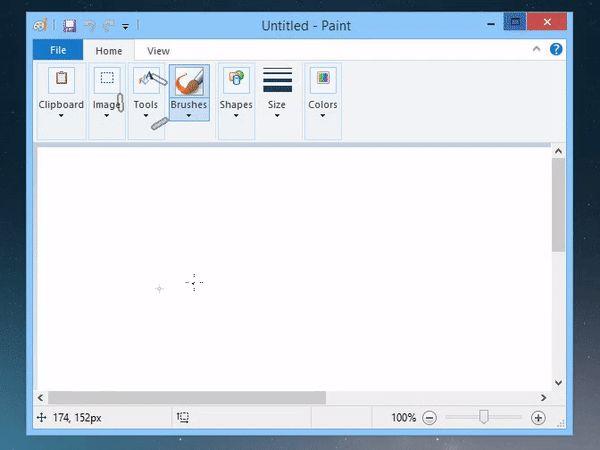Undo the last action in quick access toolbar
The width and height of the screenshot is (600, 450).
[x=90, y=26]
